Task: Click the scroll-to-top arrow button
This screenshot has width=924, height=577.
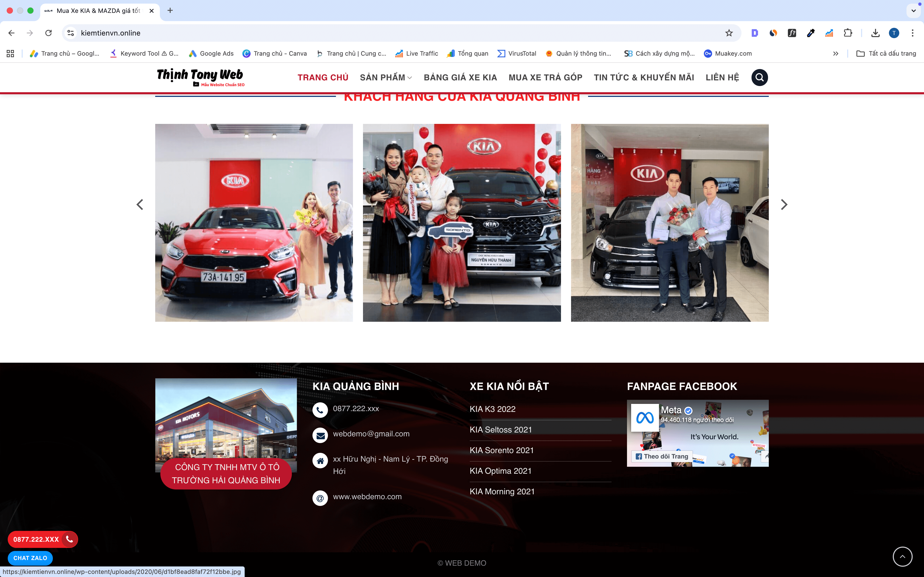Action: point(902,556)
